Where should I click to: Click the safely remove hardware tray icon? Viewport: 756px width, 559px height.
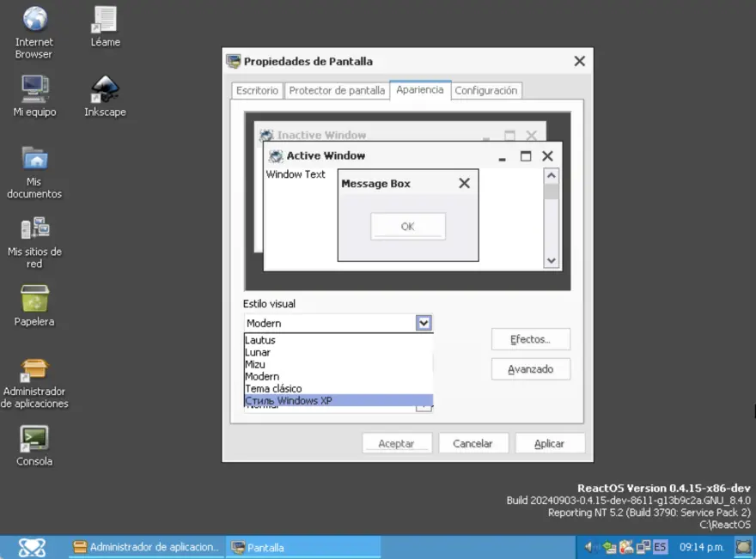[609, 547]
